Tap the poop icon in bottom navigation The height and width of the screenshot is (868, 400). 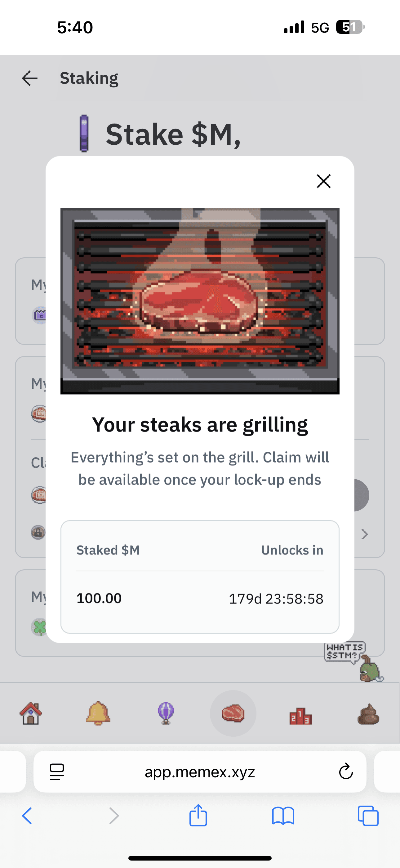pos(368,714)
